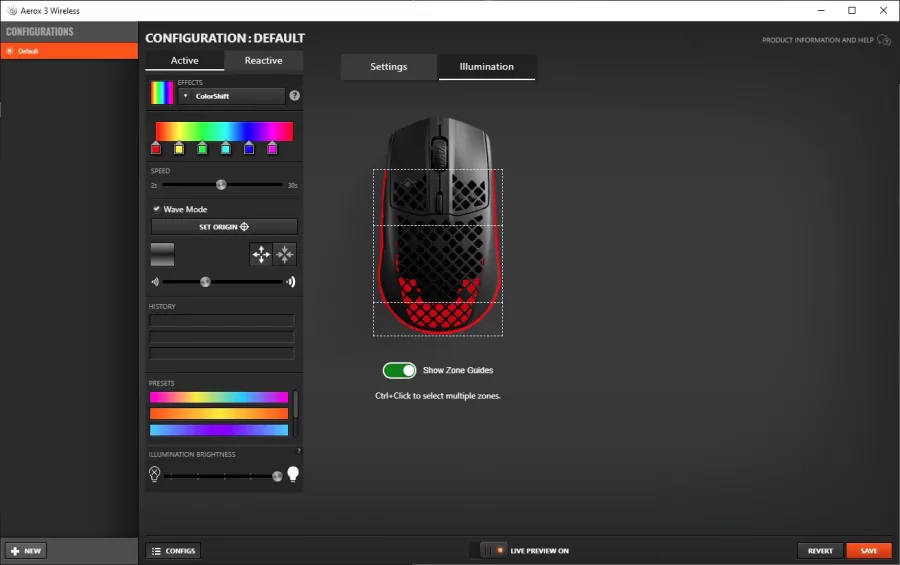Click the illumination brightness slider handle
Image resolution: width=900 pixels, height=565 pixels.
click(277, 476)
